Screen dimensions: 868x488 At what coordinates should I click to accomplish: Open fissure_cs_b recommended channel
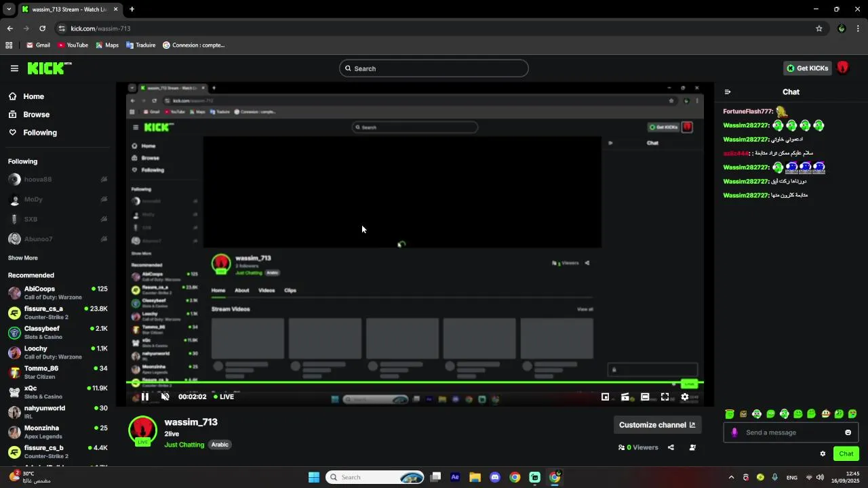coord(58,452)
